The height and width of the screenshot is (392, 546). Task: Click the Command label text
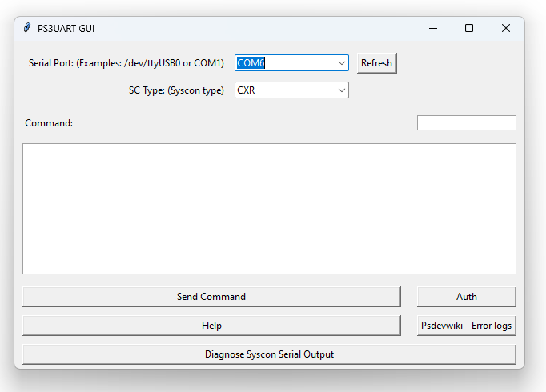(x=49, y=123)
